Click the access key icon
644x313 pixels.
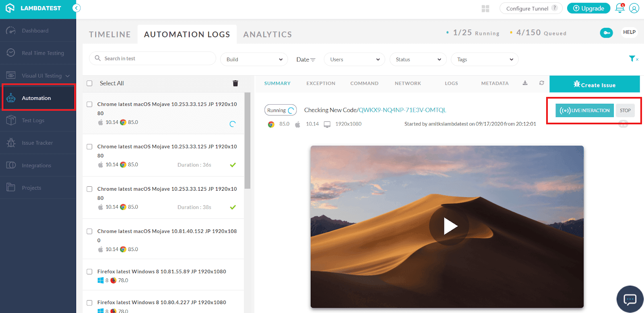pyautogui.click(x=606, y=33)
